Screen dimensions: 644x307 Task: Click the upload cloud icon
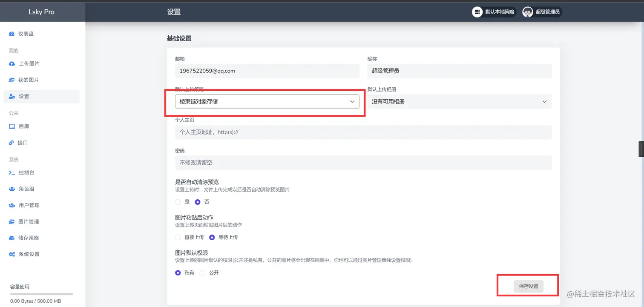point(12,63)
